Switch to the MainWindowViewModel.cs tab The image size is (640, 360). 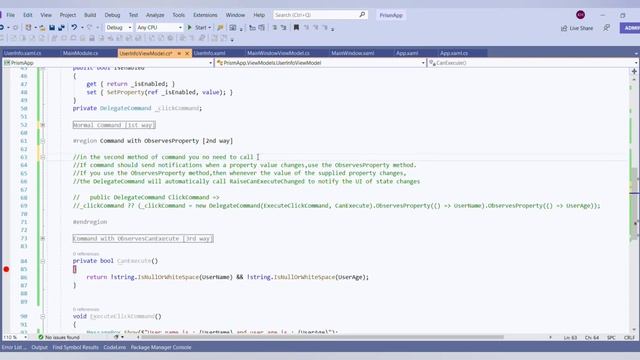click(278, 53)
